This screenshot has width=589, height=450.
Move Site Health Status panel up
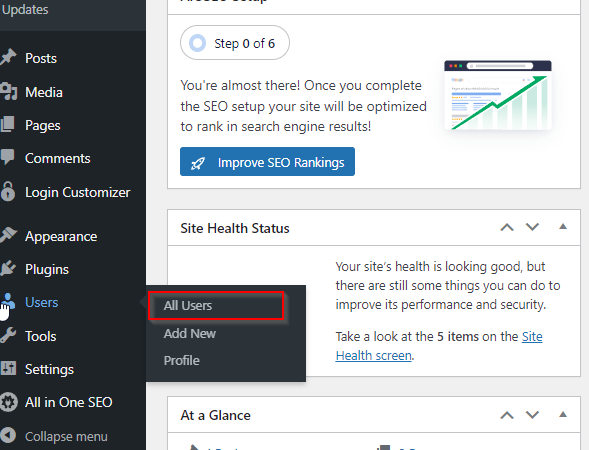[x=507, y=227]
